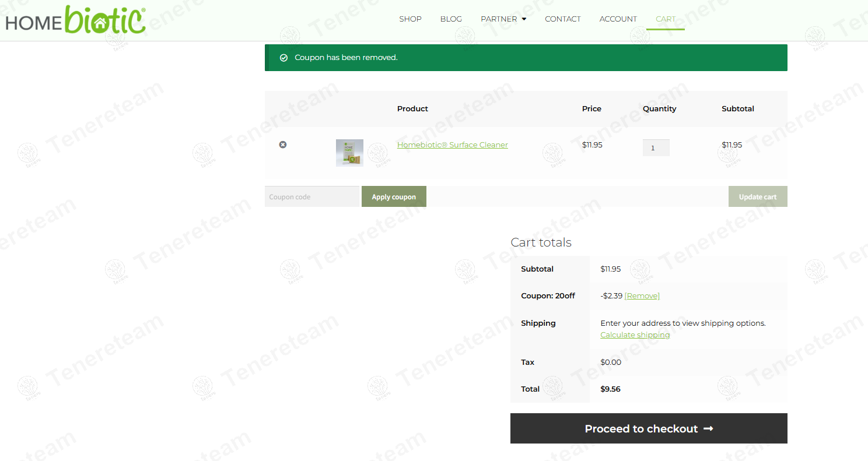
Task: Click the coupon discount -$2.39
Action: [x=611, y=296]
